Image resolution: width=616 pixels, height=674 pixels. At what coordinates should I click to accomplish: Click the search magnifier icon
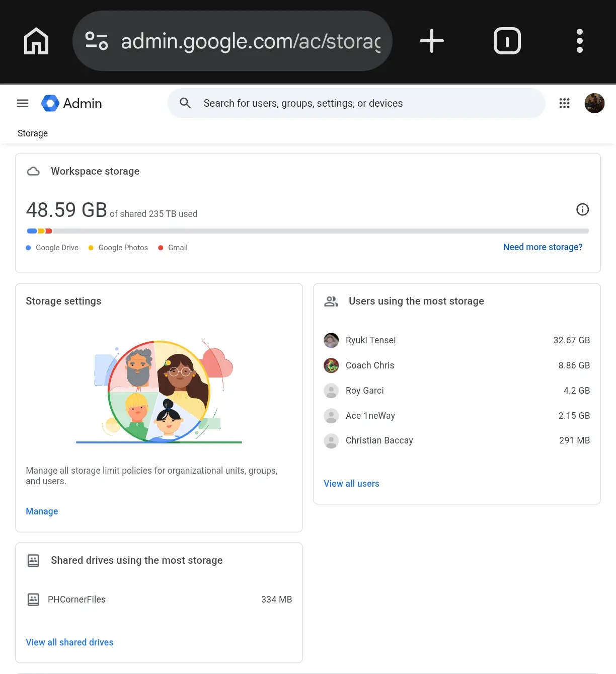185,103
